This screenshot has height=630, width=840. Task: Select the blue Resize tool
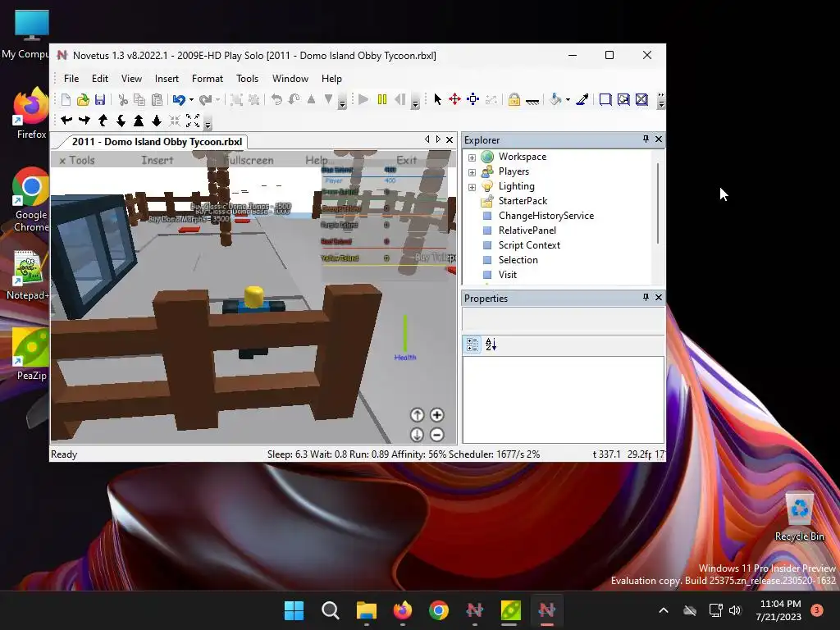coord(473,99)
